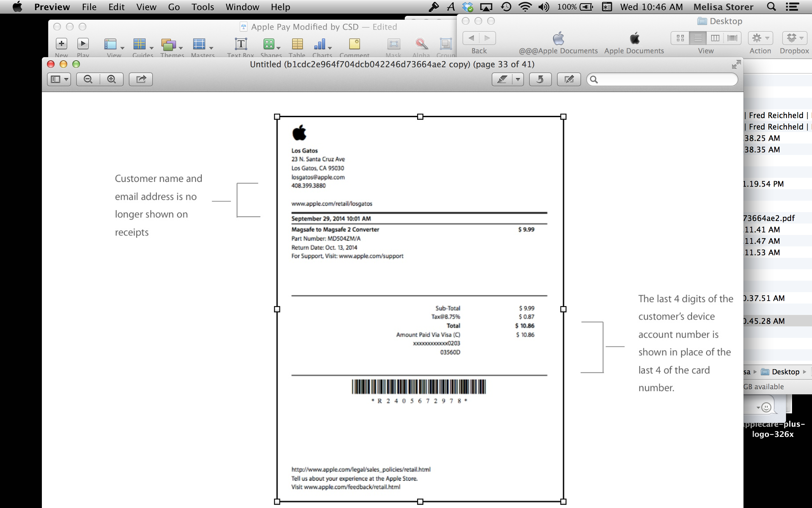Click the top-left selection handle on receipt
Screen dimensions: 812x508
[277, 117]
